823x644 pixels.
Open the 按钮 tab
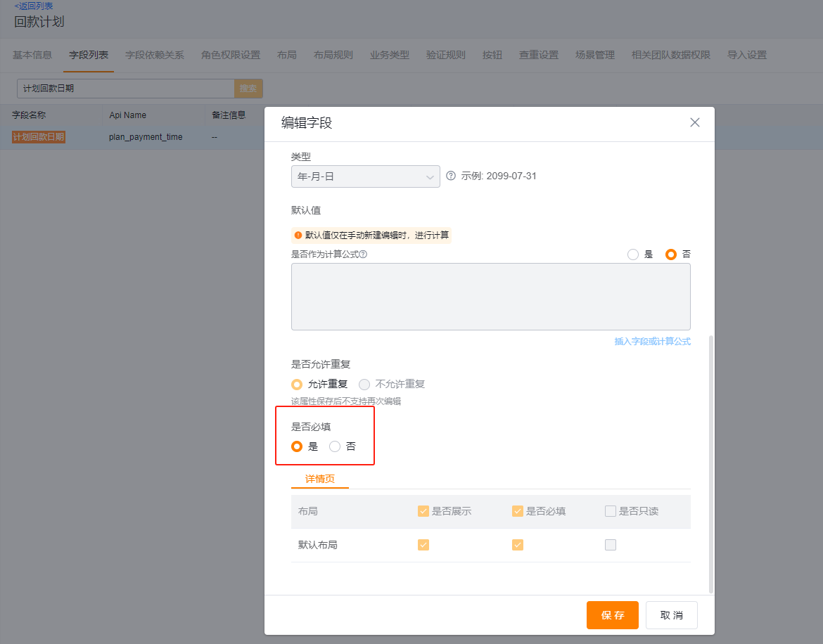(x=492, y=55)
